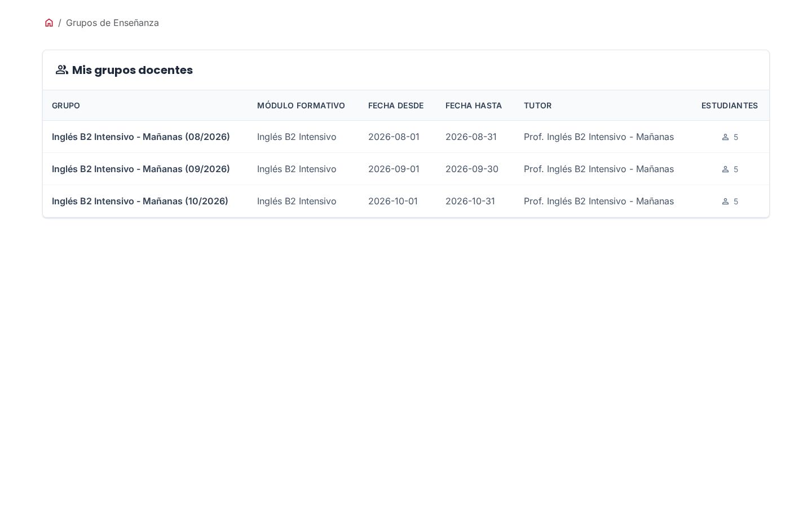Viewport: 812px width, 508px height.
Task: Click the ESTUDIANTES column header
Action: point(730,106)
